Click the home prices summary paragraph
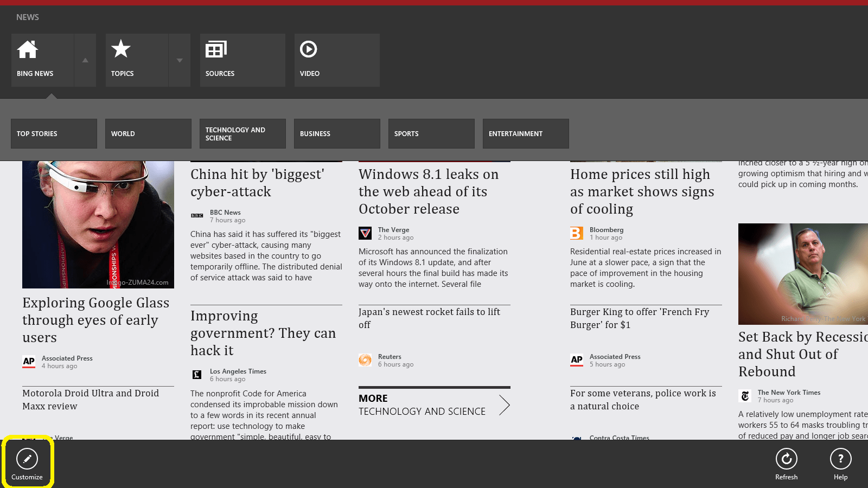The height and width of the screenshot is (488, 868). 646,268
